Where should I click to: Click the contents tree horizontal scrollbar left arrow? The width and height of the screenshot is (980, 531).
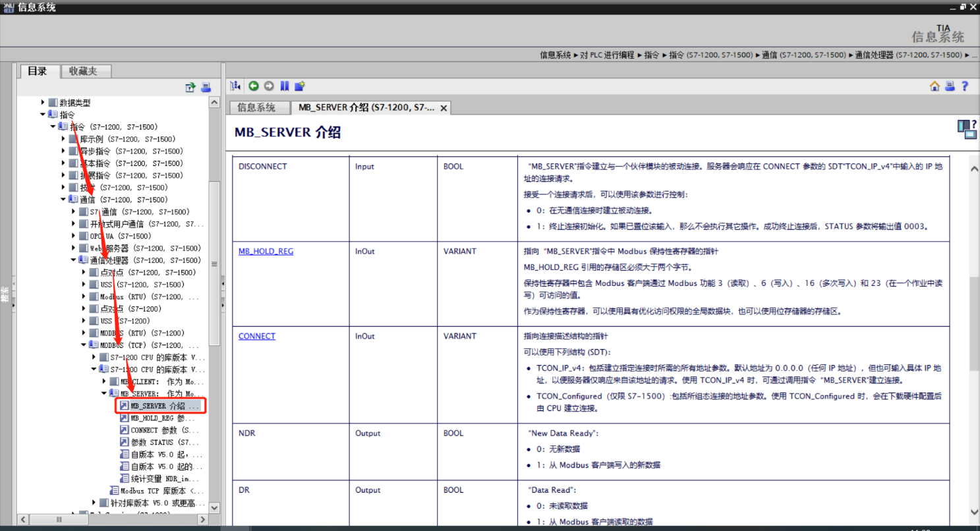pos(24,520)
